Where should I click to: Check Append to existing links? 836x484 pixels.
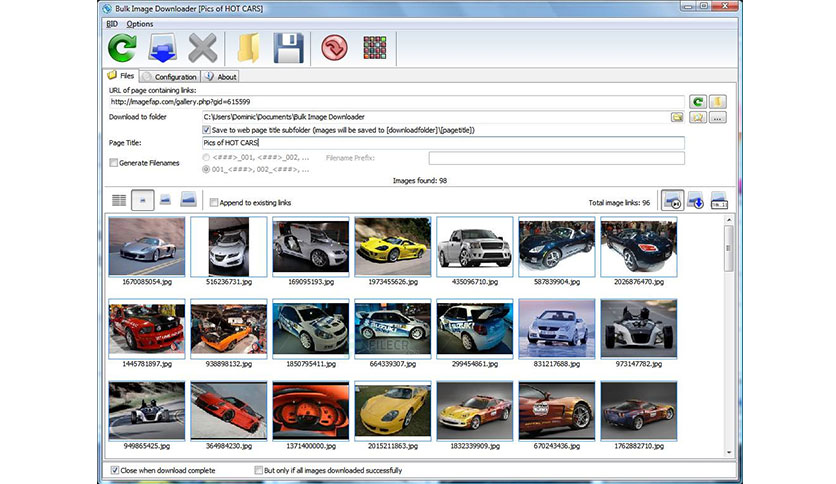click(214, 203)
